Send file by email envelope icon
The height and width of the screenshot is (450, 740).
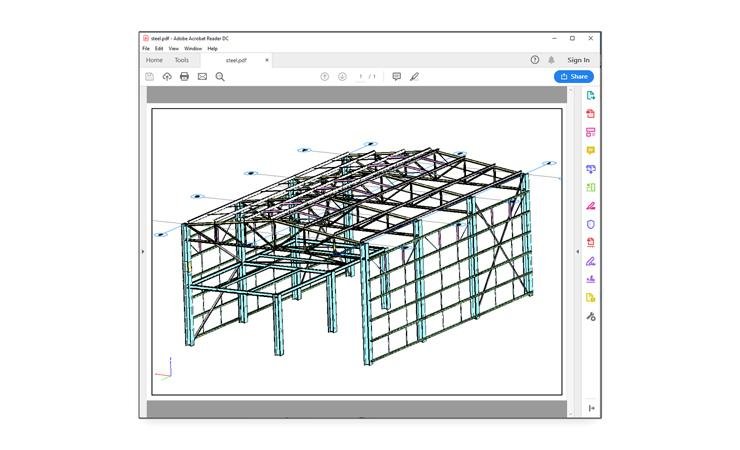pos(202,76)
